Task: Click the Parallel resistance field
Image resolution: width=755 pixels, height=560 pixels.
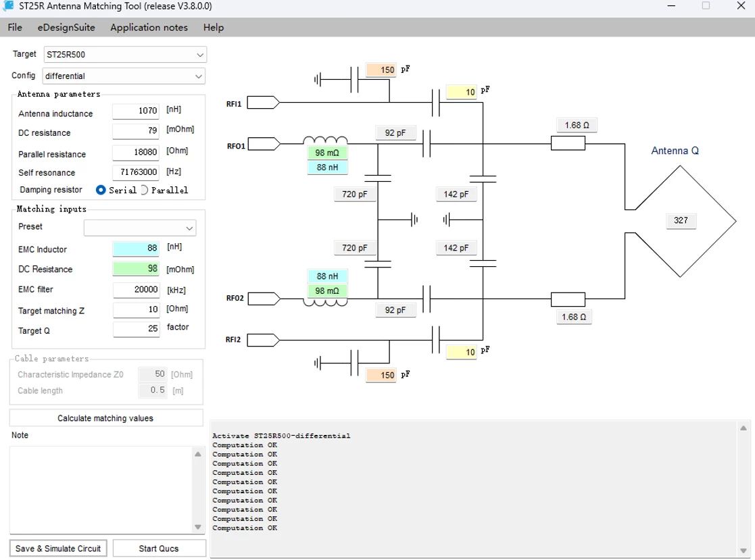Action: [x=136, y=152]
